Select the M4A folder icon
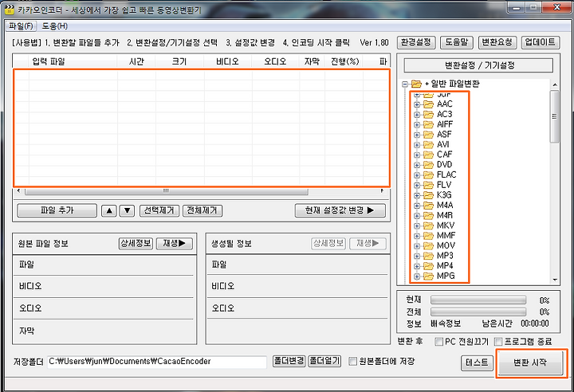 coord(428,206)
